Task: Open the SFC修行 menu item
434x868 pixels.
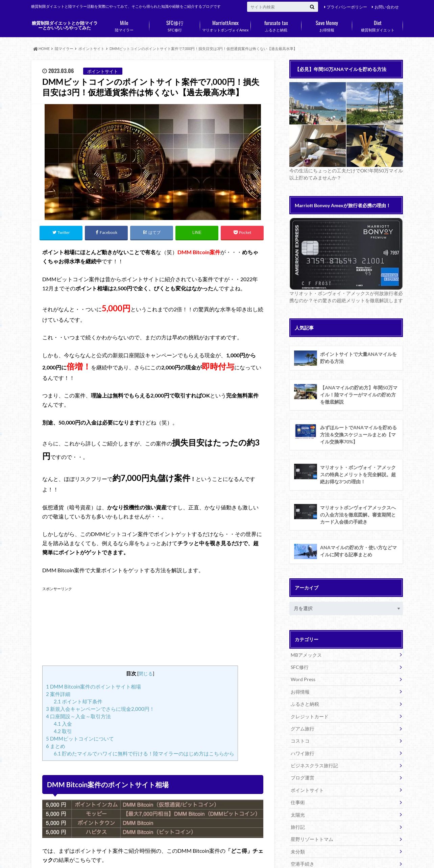Action: click(175, 26)
